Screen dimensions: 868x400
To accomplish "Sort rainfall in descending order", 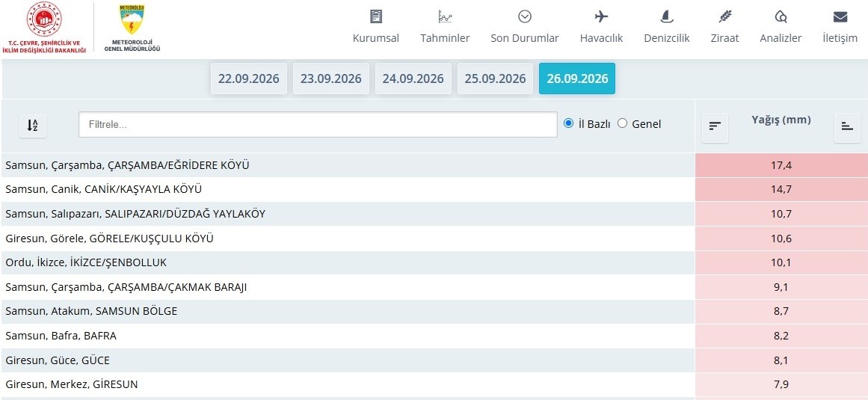I will pyautogui.click(x=715, y=126).
